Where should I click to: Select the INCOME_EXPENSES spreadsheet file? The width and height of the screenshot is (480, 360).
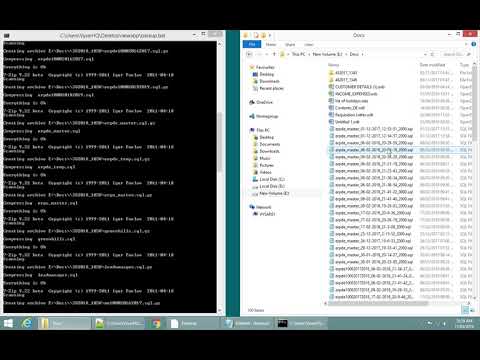[356, 94]
